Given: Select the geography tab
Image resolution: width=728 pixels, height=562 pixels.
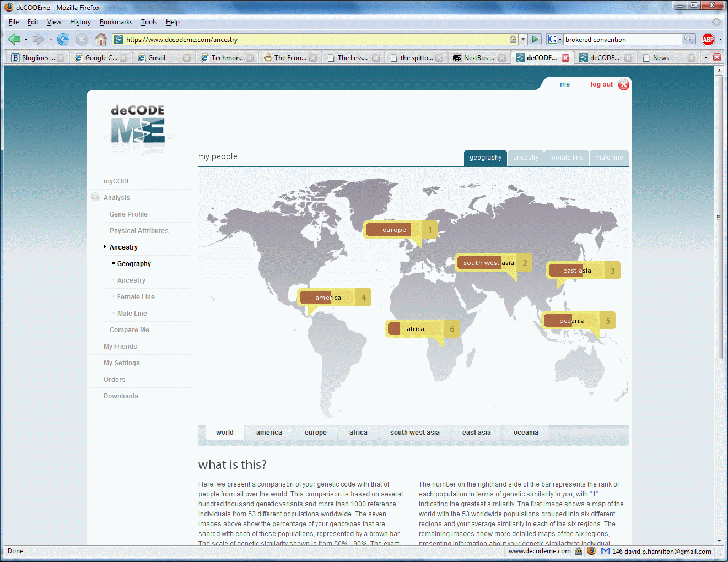Looking at the screenshot, I should [x=486, y=158].
